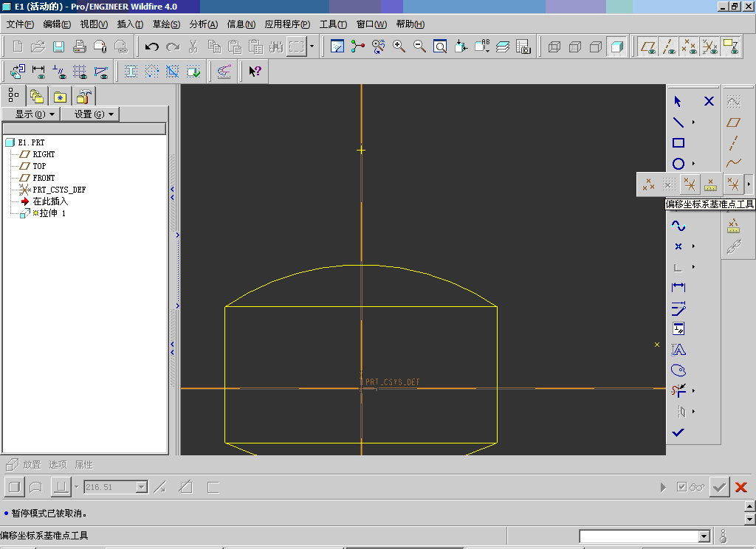Open the sketcher palette tool
756x549 pixels.
(678, 370)
